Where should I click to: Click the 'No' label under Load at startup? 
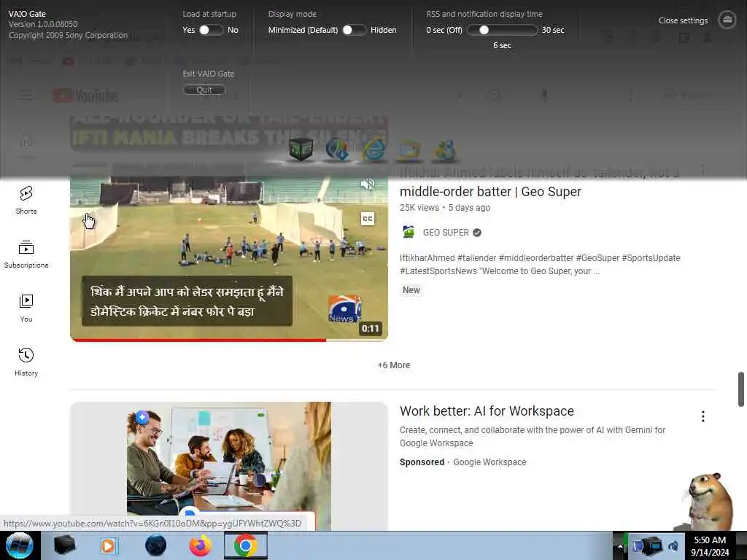coord(233,30)
